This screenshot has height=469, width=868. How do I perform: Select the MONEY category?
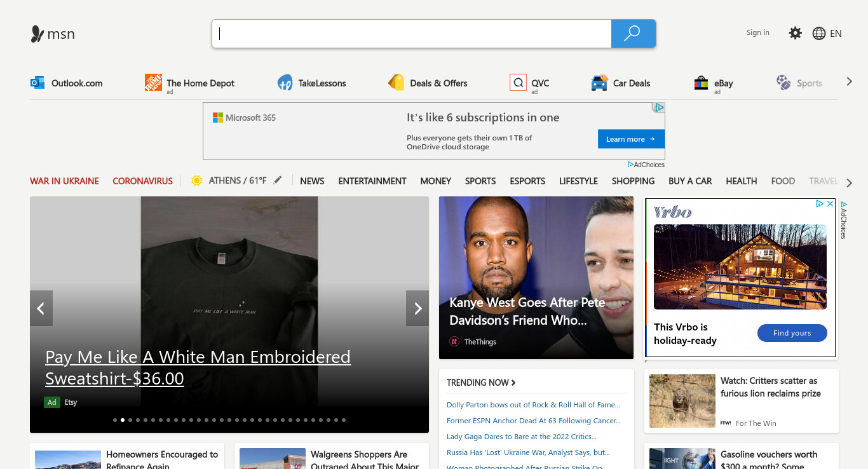pyautogui.click(x=436, y=181)
